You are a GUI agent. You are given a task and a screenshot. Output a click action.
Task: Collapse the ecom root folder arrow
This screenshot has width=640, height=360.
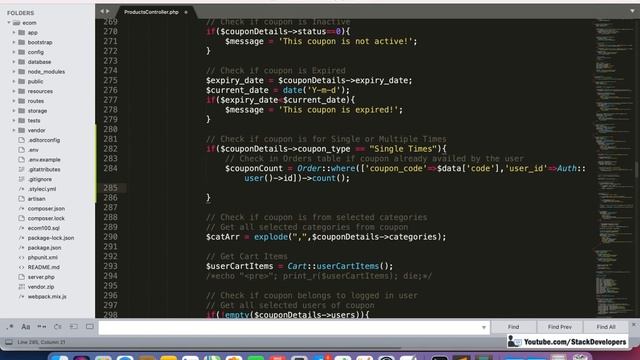pos(9,23)
